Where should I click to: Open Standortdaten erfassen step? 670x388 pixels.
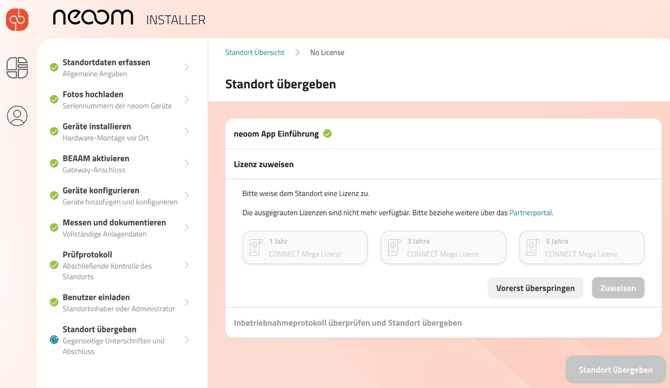coord(120,68)
